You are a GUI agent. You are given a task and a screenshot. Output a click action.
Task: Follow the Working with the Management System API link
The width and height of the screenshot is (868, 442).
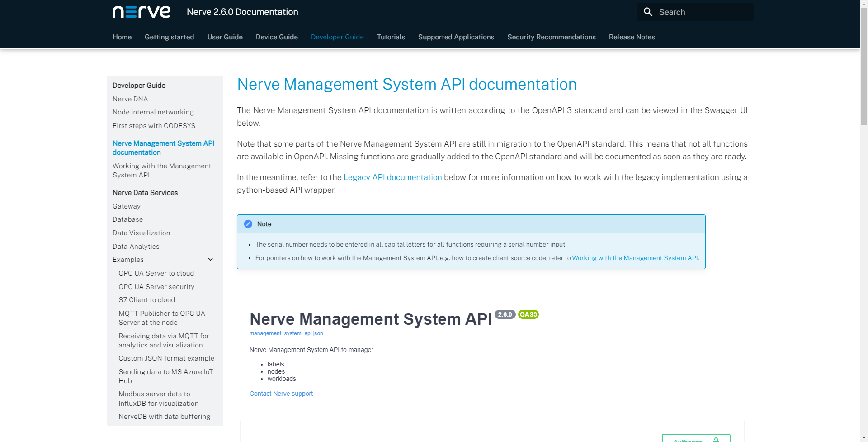point(635,258)
